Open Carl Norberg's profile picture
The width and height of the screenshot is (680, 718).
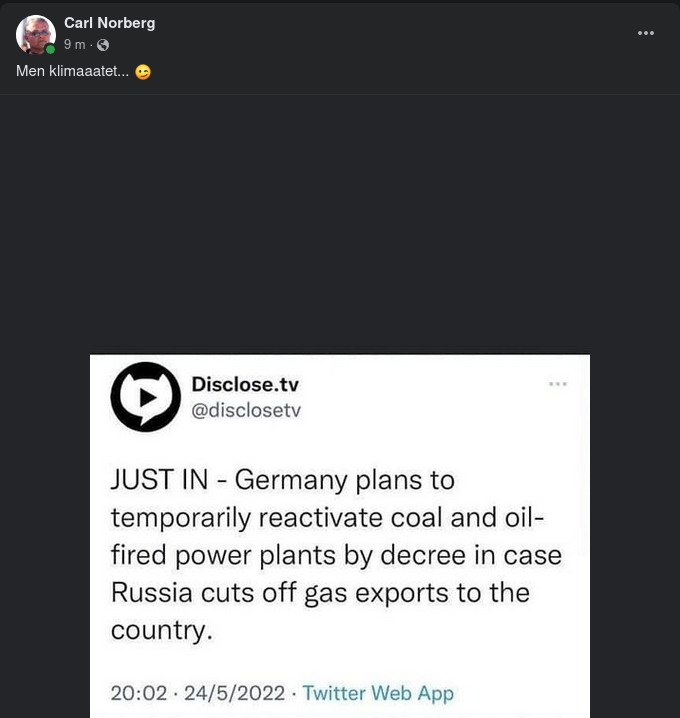tap(35, 34)
